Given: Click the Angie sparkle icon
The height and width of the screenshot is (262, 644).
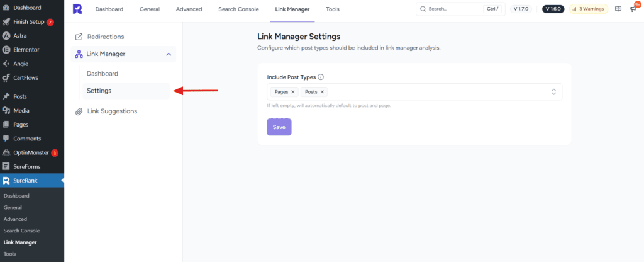Looking at the screenshot, I should 6,64.
